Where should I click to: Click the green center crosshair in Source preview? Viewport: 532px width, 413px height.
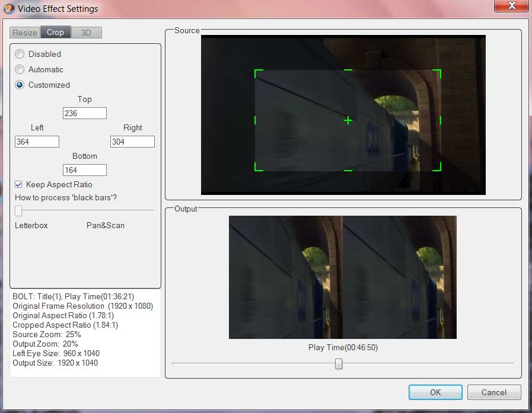tap(348, 120)
